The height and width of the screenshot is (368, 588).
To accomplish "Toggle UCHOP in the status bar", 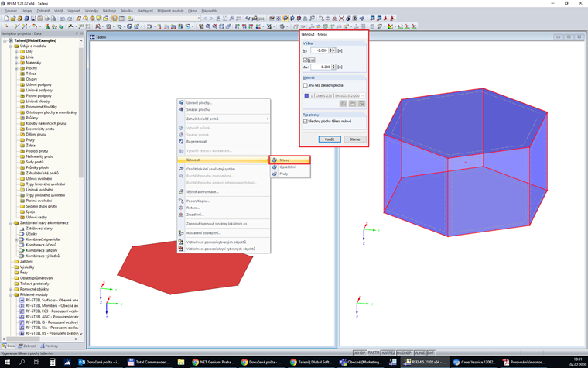I will (359, 353).
